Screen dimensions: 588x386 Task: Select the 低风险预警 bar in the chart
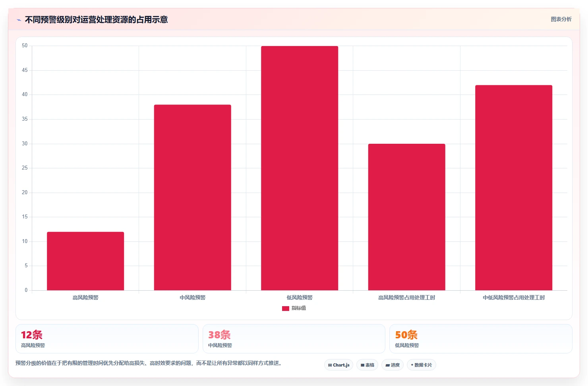(x=300, y=168)
